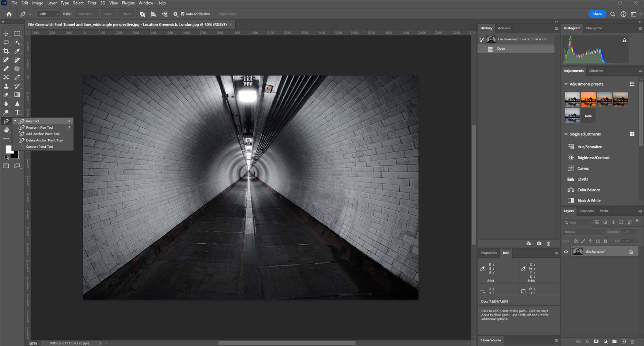Select the Crop tool
The width and height of the screenshot is (644, 346).
(x=6, y=51)
